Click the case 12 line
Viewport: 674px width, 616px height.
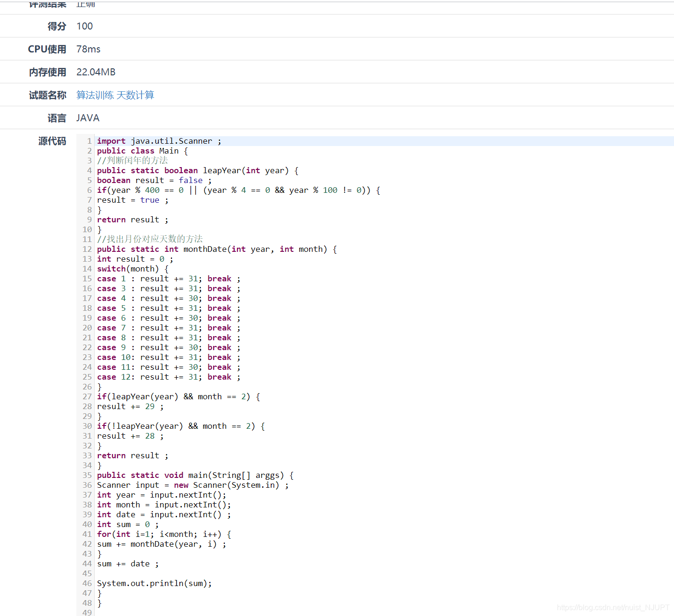(x=169, y=377)
